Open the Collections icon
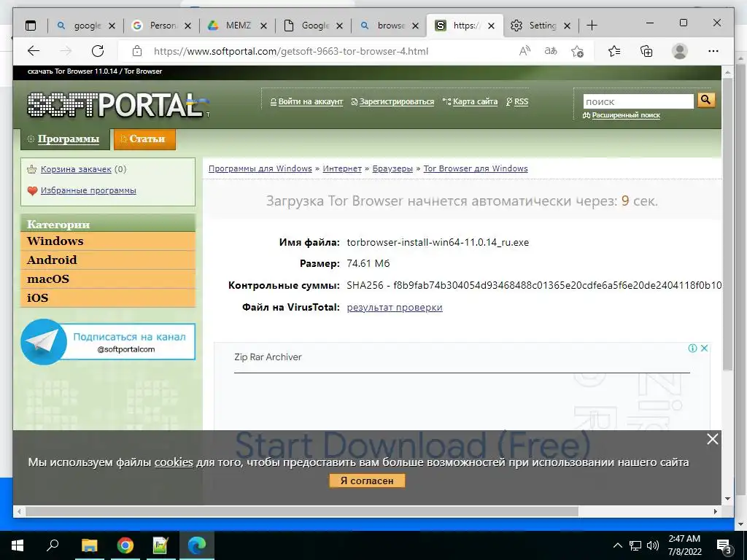This screenshot has height=560, width=747. [646, 51]
